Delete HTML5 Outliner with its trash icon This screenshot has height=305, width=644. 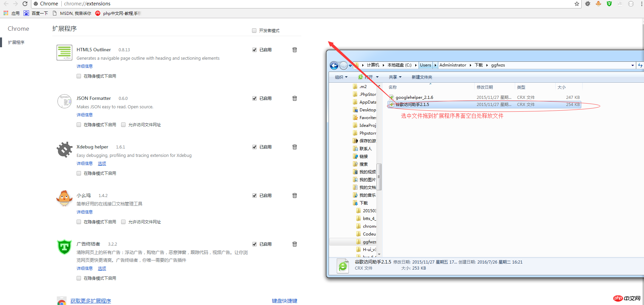[x=295, y=50]
